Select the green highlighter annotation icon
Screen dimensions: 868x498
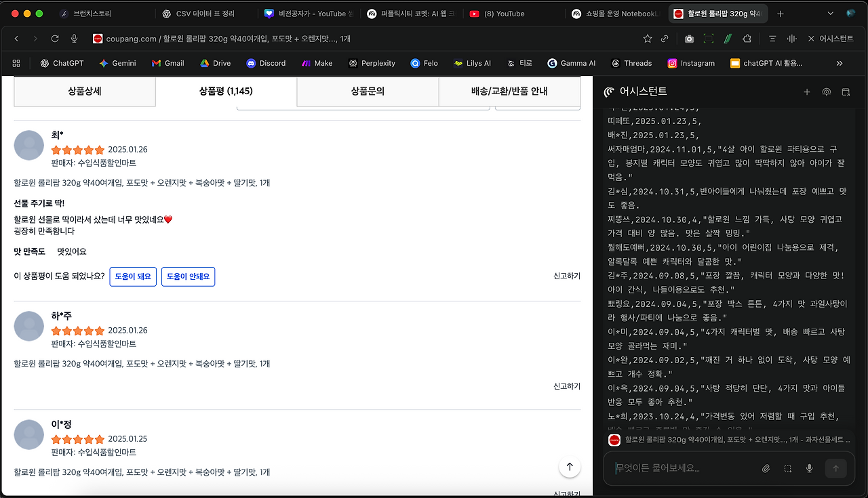pyautogui.click(x=728, y=39)
